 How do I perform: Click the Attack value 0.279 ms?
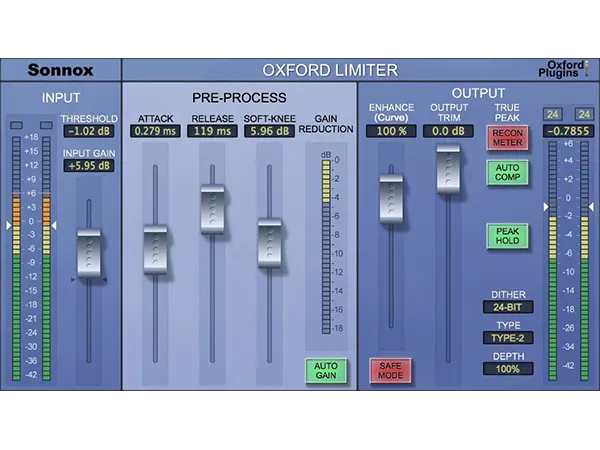pyautogui.click(x=155, y=131)
